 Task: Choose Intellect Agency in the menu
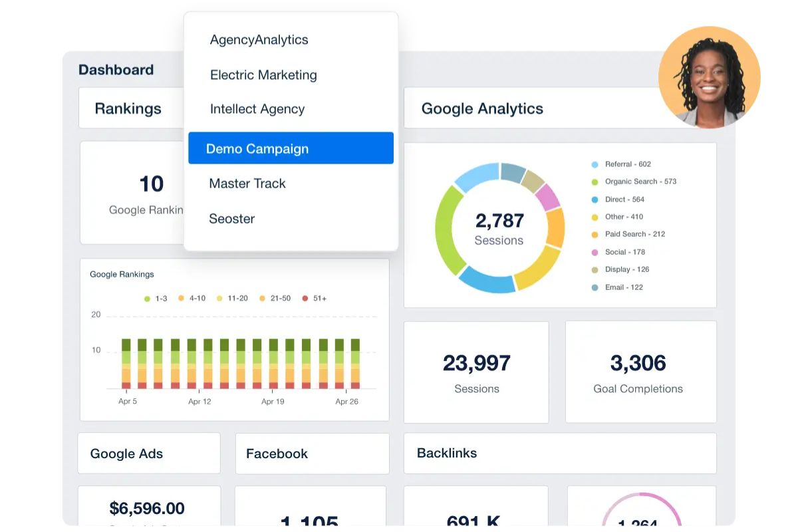coord(257,109)
